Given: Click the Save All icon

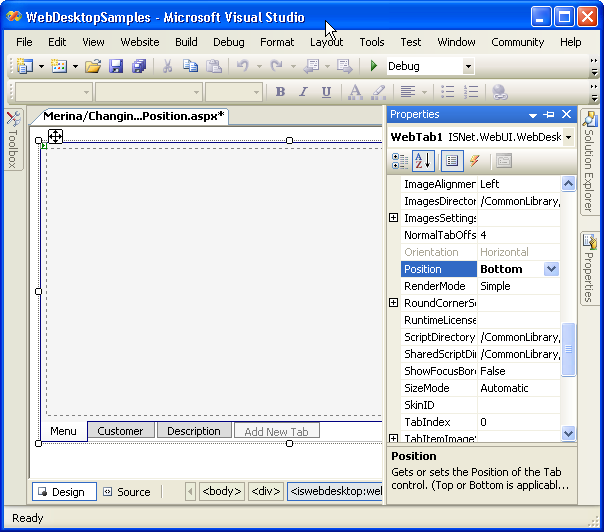Looking at the screenshot, I should click(138, 66).
